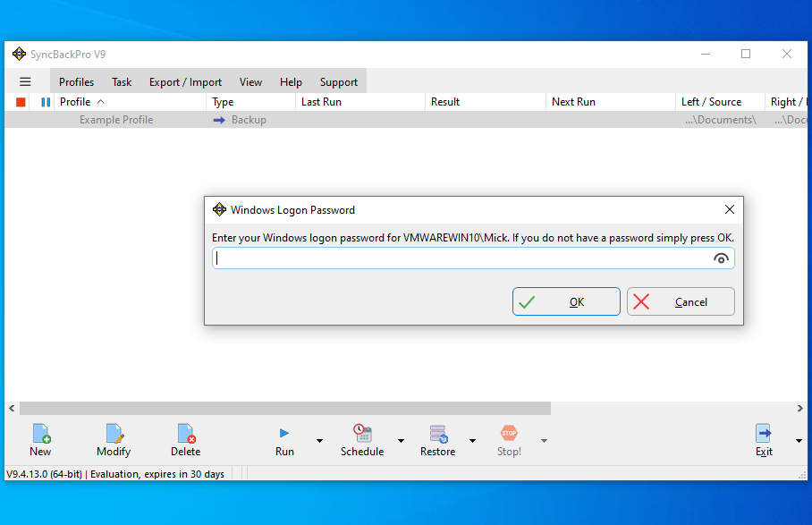Minimize the SyncBackPro window

706,54
